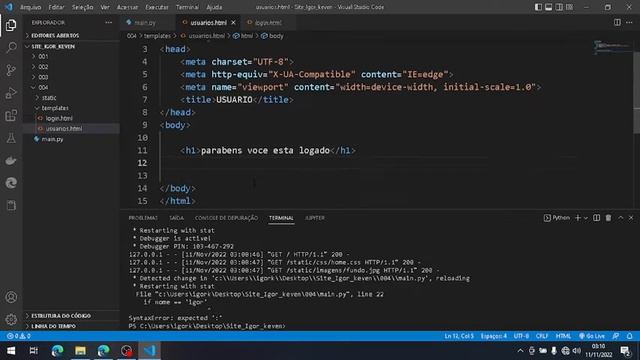Open File Explorer from taskbar
This screenshot has height=360, width=640.
pos(80,351)
